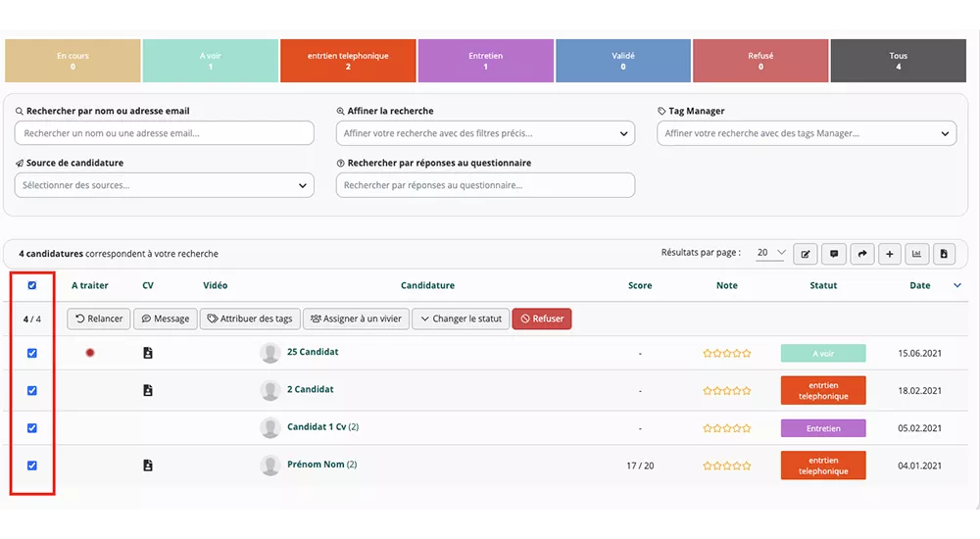Image resolution: width=980 pixels, height=539 pixels.
Task: Open the bar chart statistics icon
Action: click(x=917, y=254)
